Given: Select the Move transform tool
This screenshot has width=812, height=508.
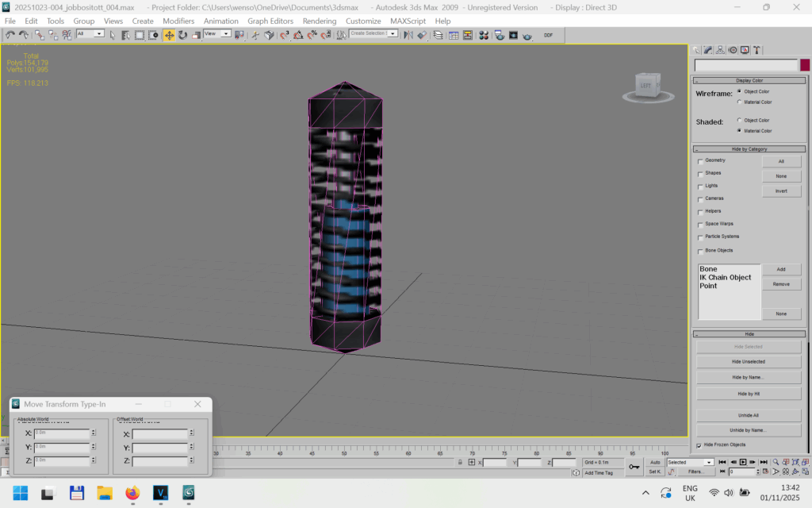Looking at the screenshot, I should [169, 35].
